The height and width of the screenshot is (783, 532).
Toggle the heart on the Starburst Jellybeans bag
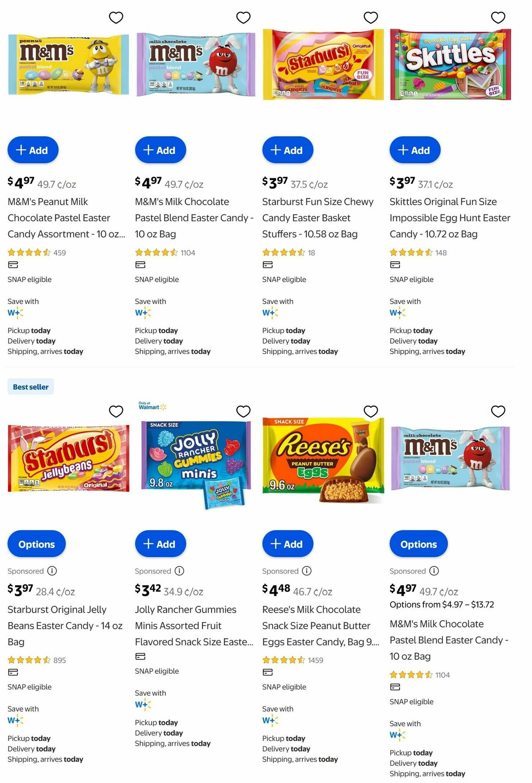[116, 411]
